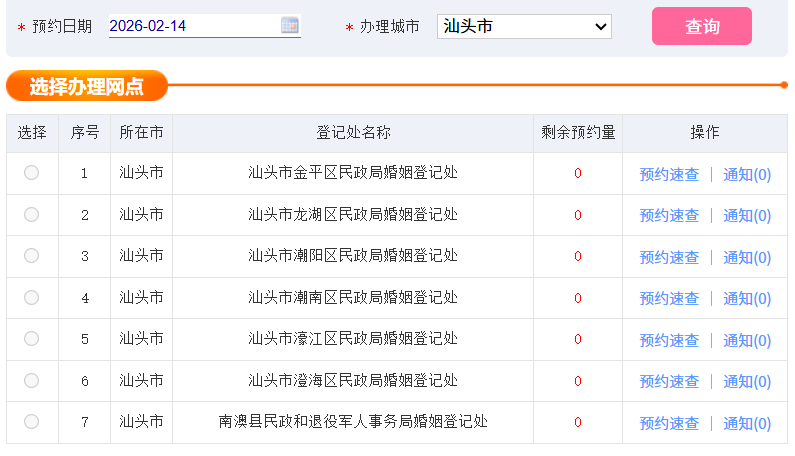Open 预约速查 link for 澄海区 row

tap(669, 381)
